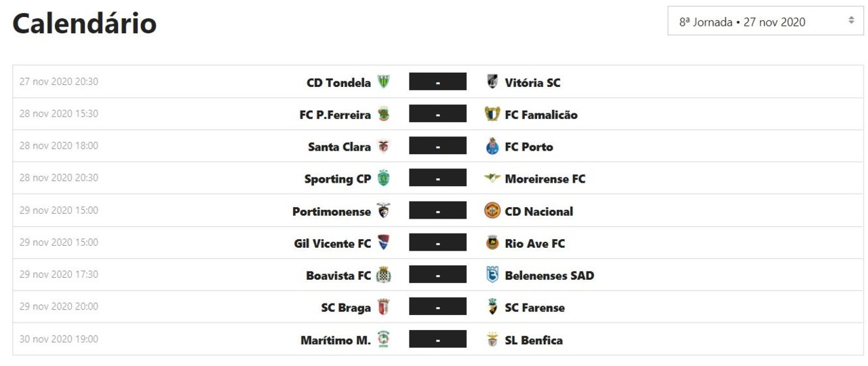Open the Moreirense FC team link

(x=545, y=179)
